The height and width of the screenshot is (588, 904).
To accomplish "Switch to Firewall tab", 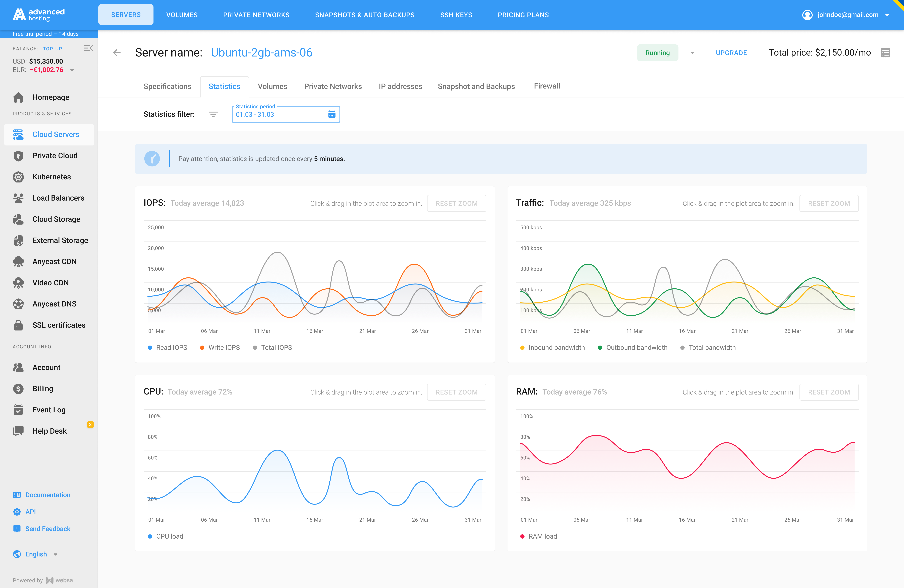I will pos(547,86).
